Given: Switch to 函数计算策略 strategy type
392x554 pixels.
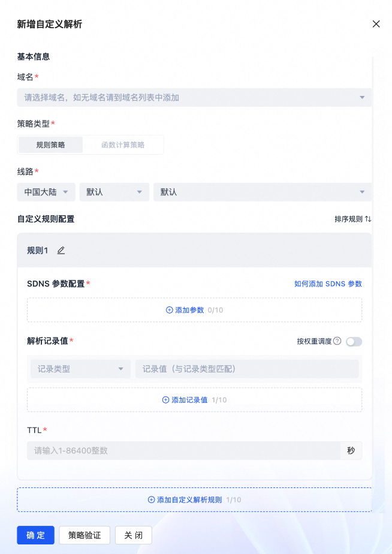Looking at the screenshot, I should [123, 145].
